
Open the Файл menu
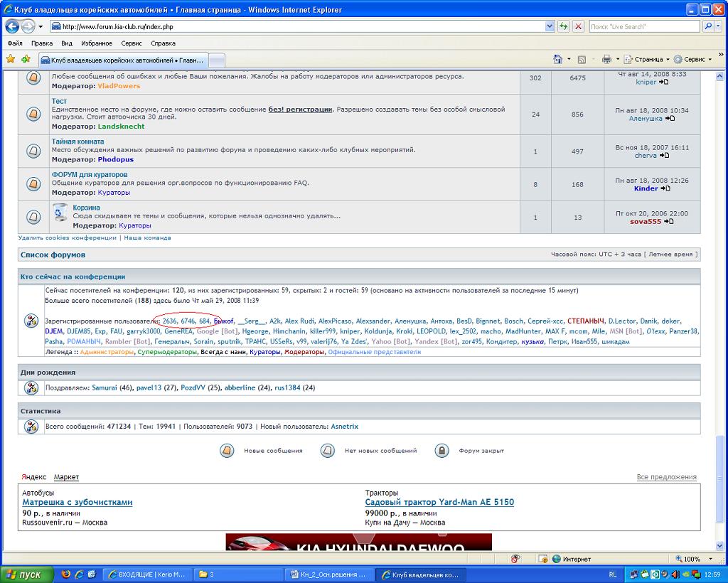15,43
